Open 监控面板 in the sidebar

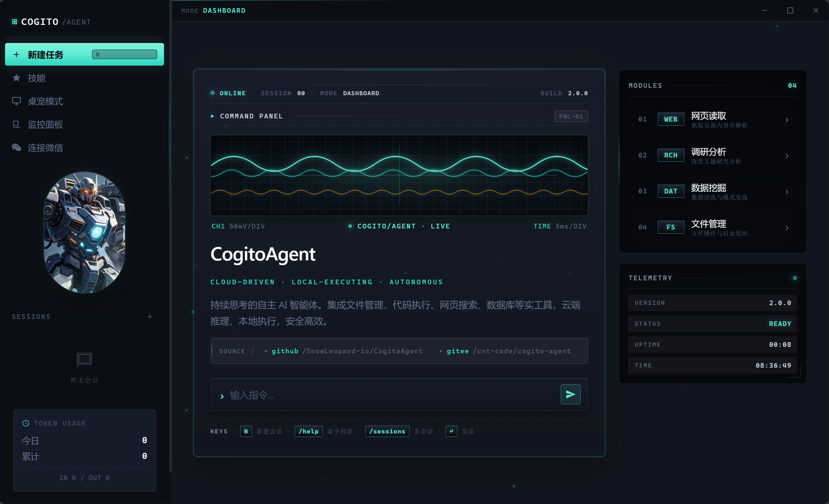tap(84, 124)
